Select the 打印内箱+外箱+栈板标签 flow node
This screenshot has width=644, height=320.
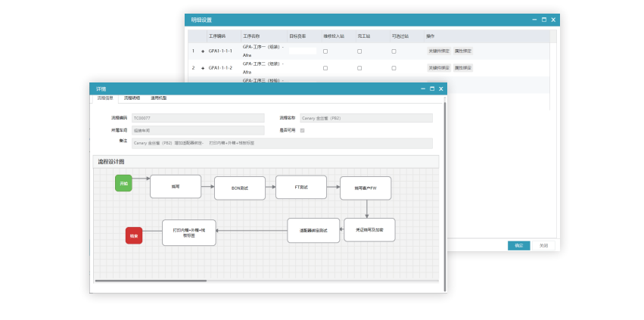click(189, 232)
